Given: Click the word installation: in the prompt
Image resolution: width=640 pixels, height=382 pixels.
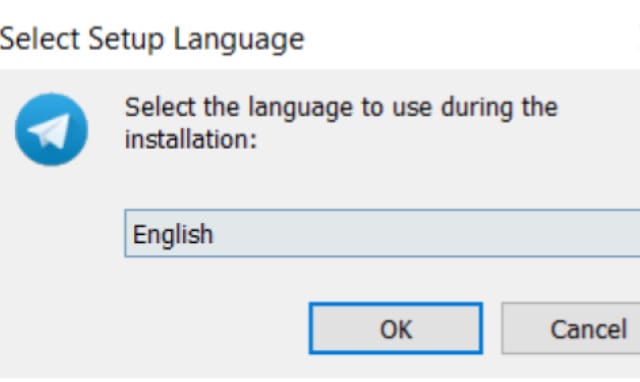Looking at the screenshot, I should 191,139.
